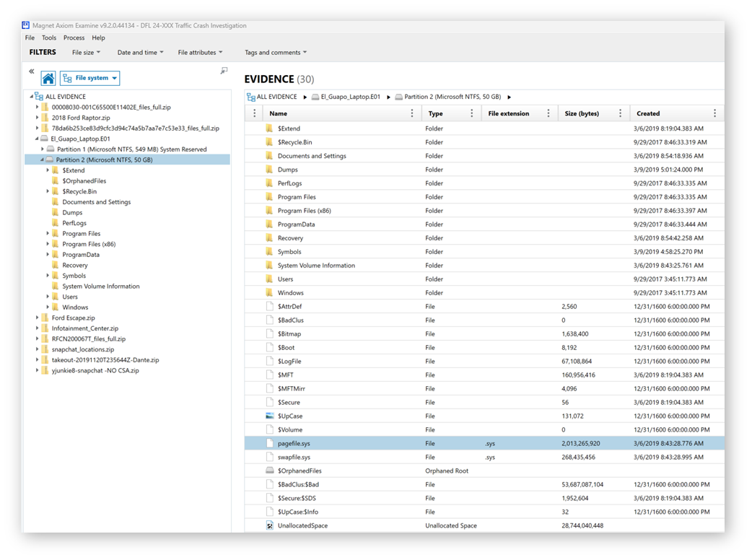This screenshot has height=560, width=752.
Task: Select takeout-20191120T235644Z-Dante.zip in tree
Action: click(x=105, y=360)
